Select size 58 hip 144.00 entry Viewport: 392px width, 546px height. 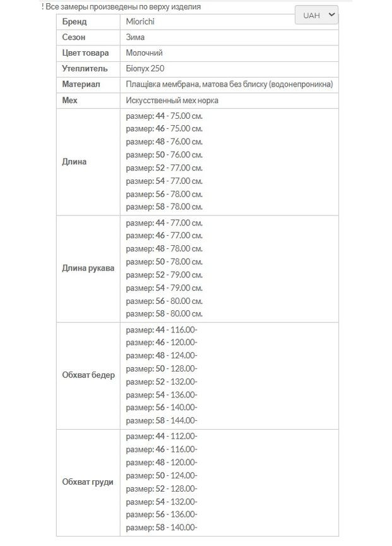click(162, 420)
